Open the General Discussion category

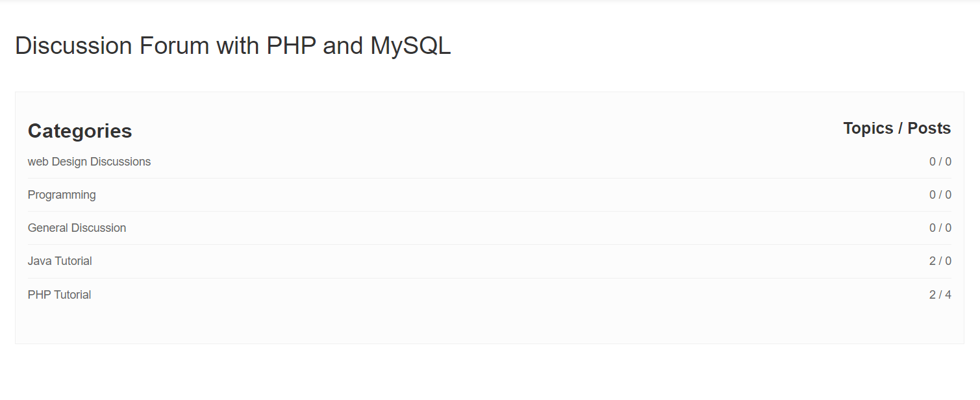click(x=77, y=227)
